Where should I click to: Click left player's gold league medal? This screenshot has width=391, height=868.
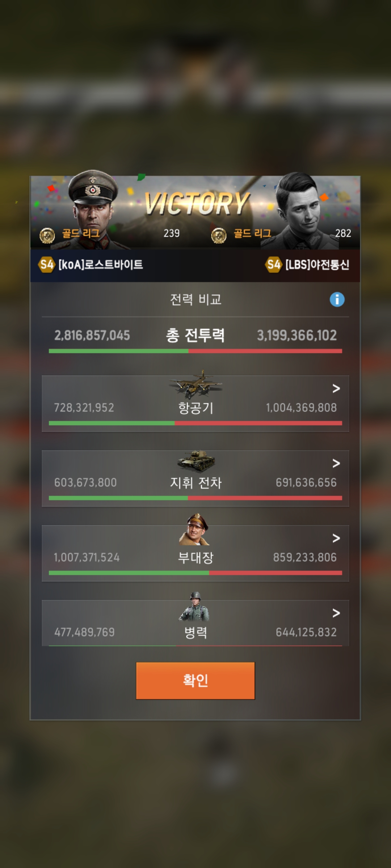(x=47, y=235)
